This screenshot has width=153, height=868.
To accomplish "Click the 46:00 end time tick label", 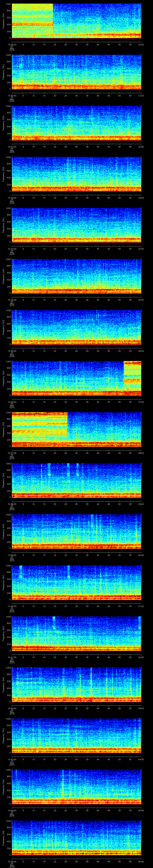I will tap(141, 861).
